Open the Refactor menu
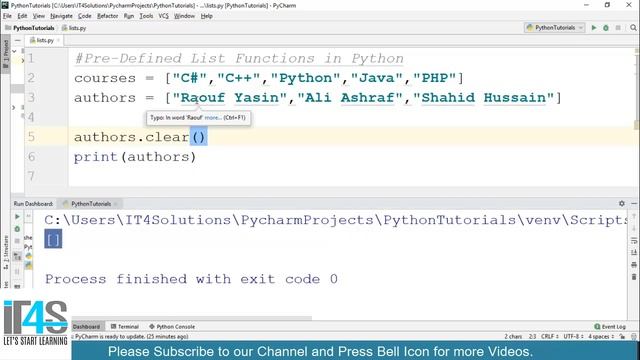This screenshot has height=360, width=640. tap(107, 16)
